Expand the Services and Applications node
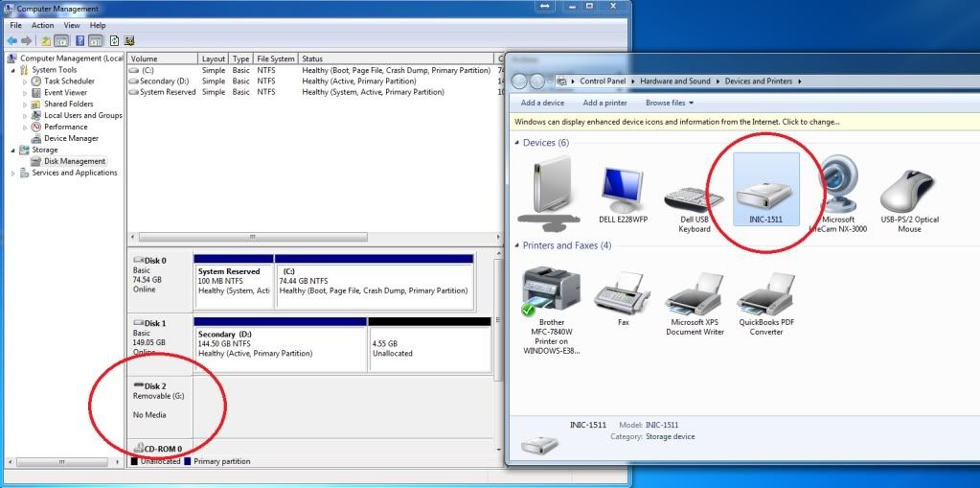The image size is (980, 488). tap(13, 174)
